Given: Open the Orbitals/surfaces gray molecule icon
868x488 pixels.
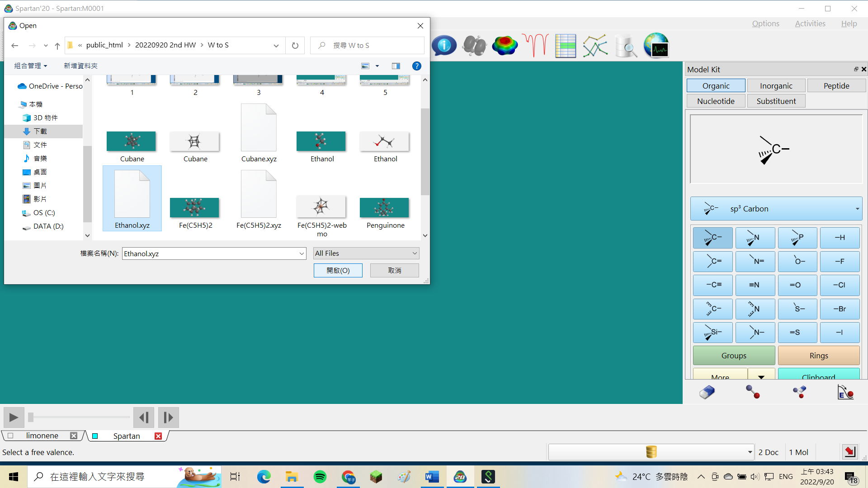Looking at the screenshot, I should 474,46.
